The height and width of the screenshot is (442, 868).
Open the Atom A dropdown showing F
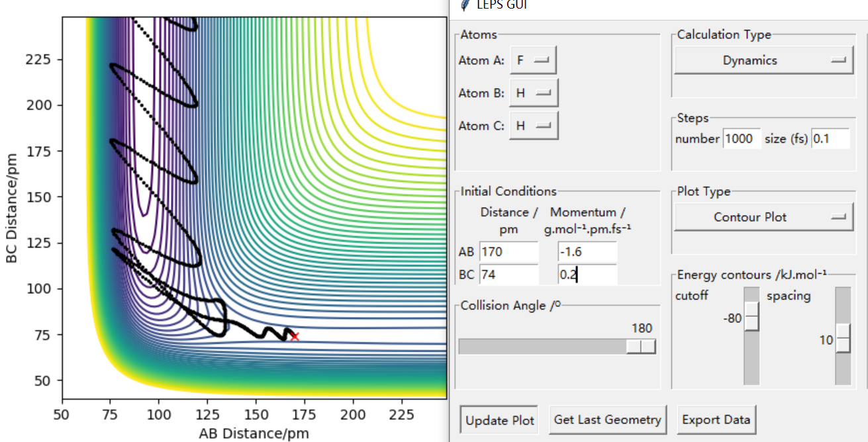533,60
